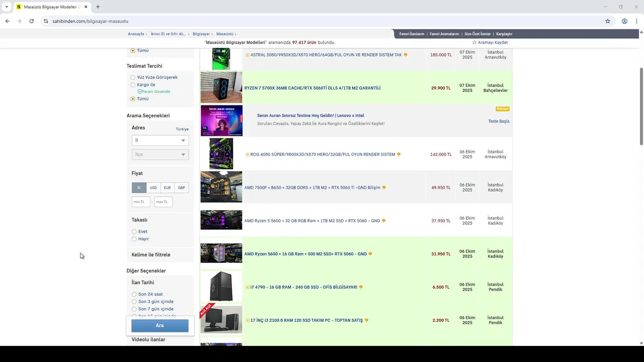Reload the page with refresh icon
The image size is (644, 362).
[x=31, y=21]
